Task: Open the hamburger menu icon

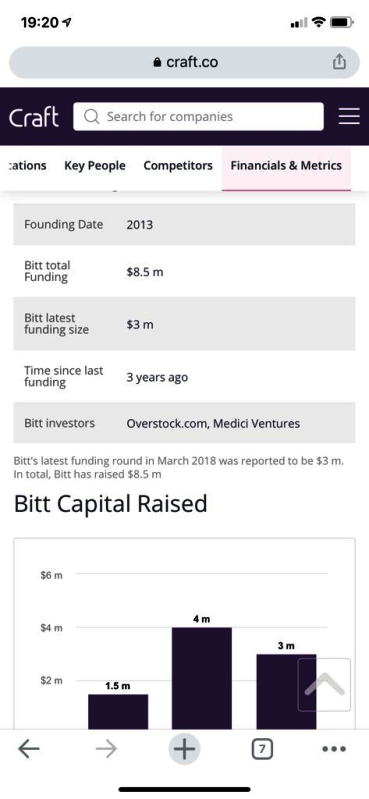Action: point(349,117)
